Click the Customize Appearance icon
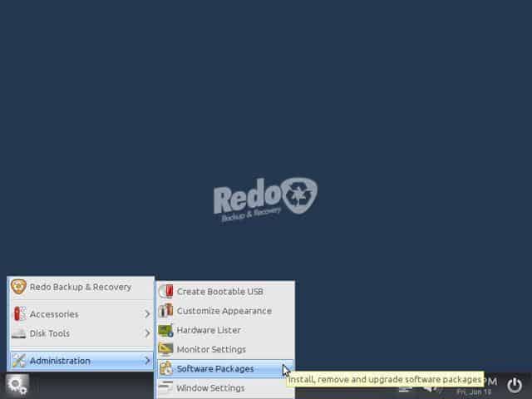532x399 pixels. pos(166,311)
